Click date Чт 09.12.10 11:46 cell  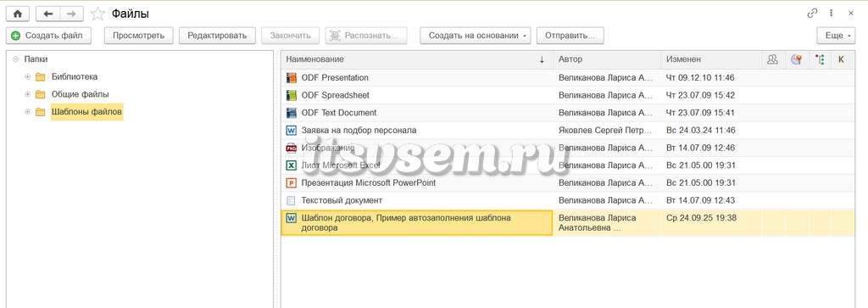point(711,77)
